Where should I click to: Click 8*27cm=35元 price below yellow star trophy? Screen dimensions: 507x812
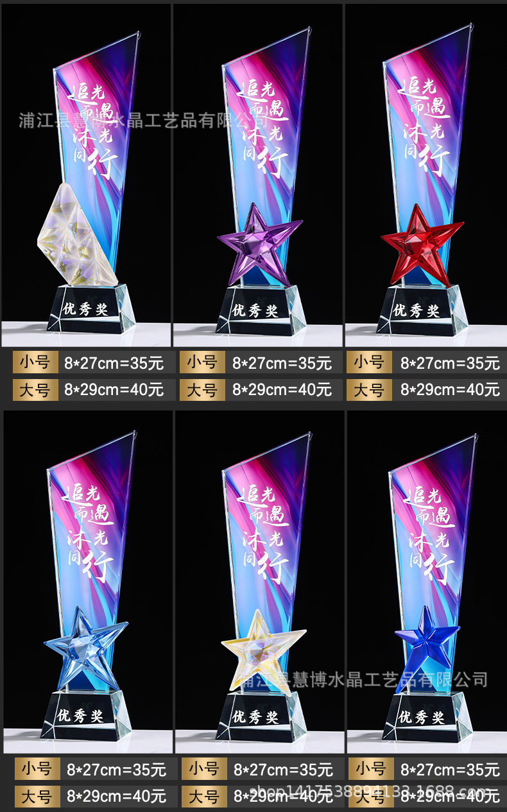[x=283, y=769]
